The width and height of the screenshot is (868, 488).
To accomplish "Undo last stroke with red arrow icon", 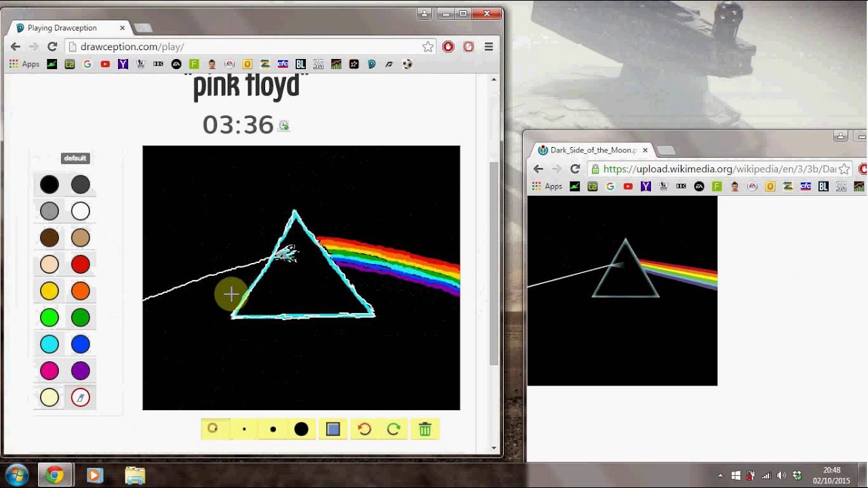I will click(364, 429).
